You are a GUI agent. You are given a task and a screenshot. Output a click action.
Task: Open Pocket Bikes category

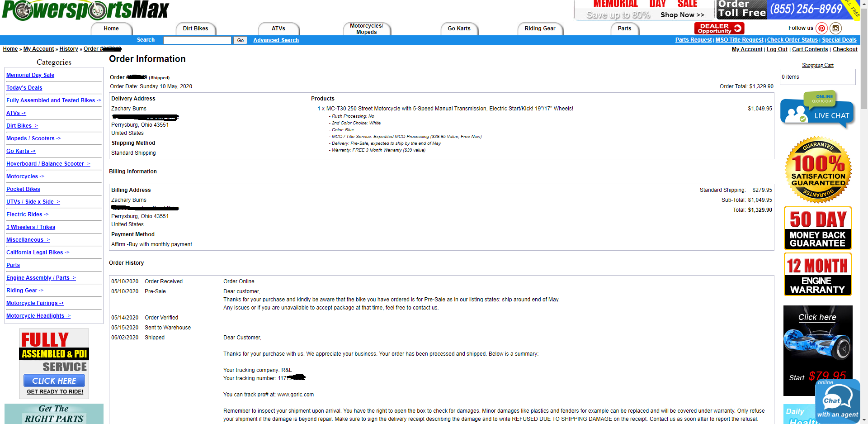pos(23,189)
